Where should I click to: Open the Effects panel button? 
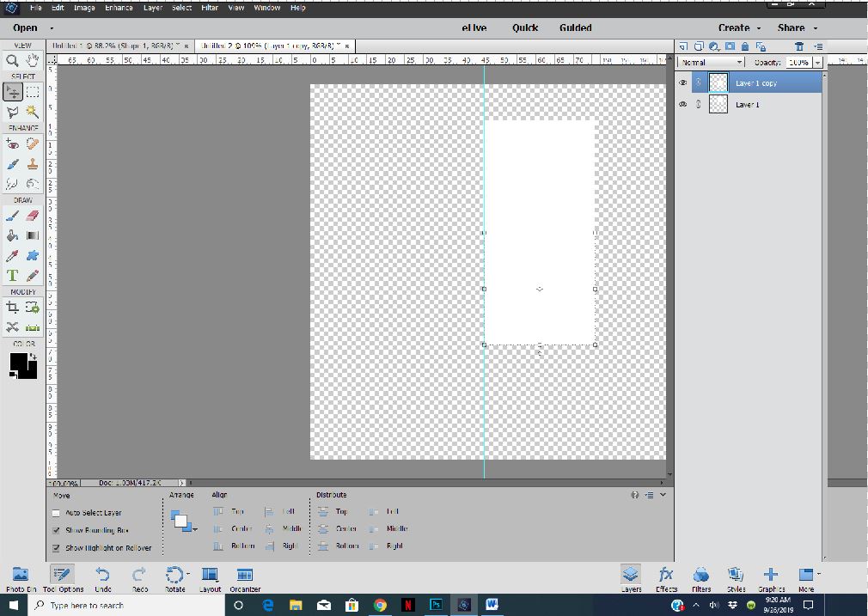666,579
